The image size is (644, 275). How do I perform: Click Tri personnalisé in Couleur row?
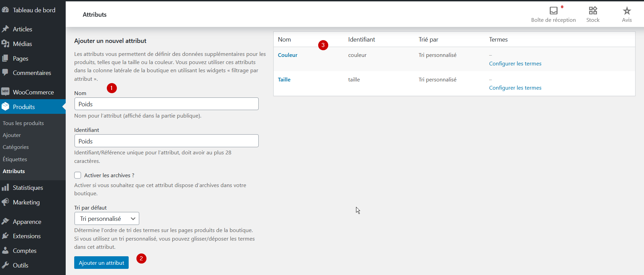coord(437,55)
